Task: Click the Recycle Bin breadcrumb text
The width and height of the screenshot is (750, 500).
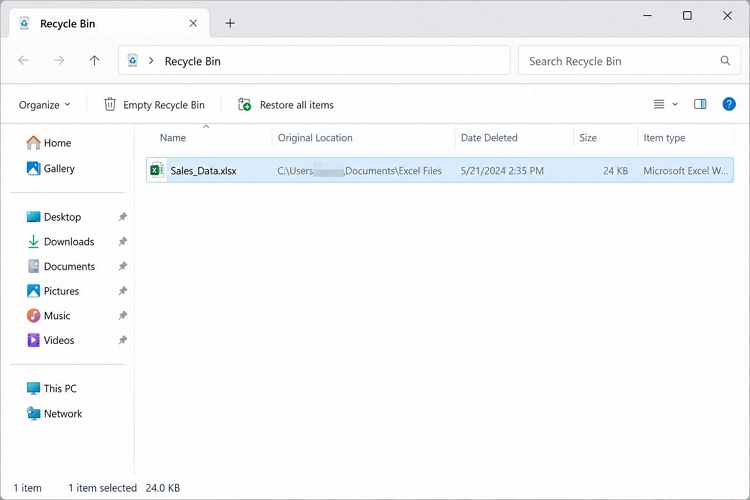Action: click(x=192, y=61)
